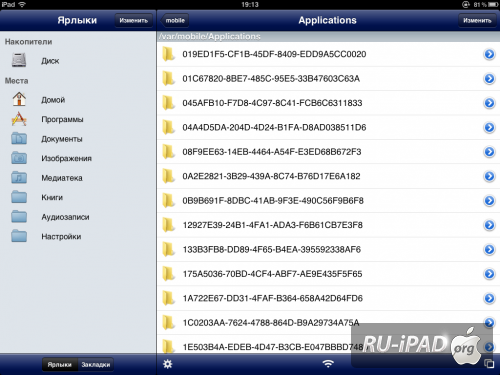
Task: Open the Медиатека media library folder
Action: 78,178
